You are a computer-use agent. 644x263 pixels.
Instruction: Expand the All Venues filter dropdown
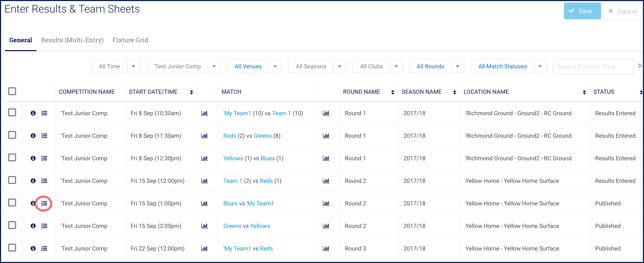click(275, 66)
